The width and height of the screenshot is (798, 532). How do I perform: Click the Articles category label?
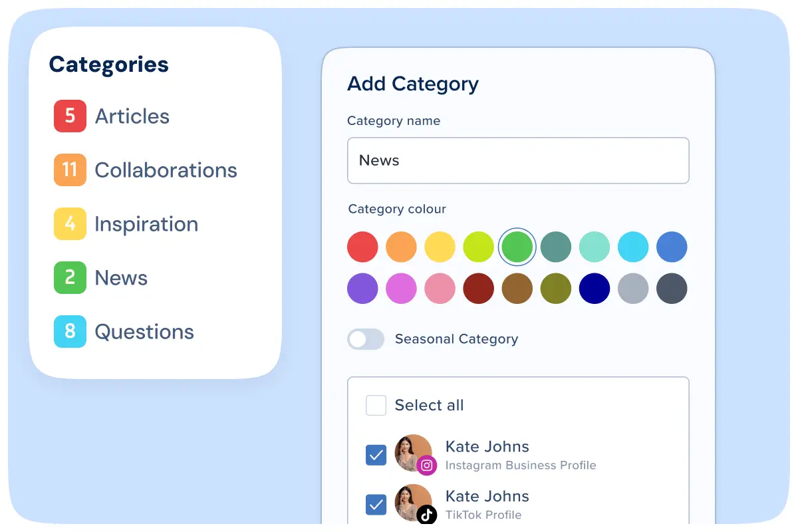click(132, 116)
